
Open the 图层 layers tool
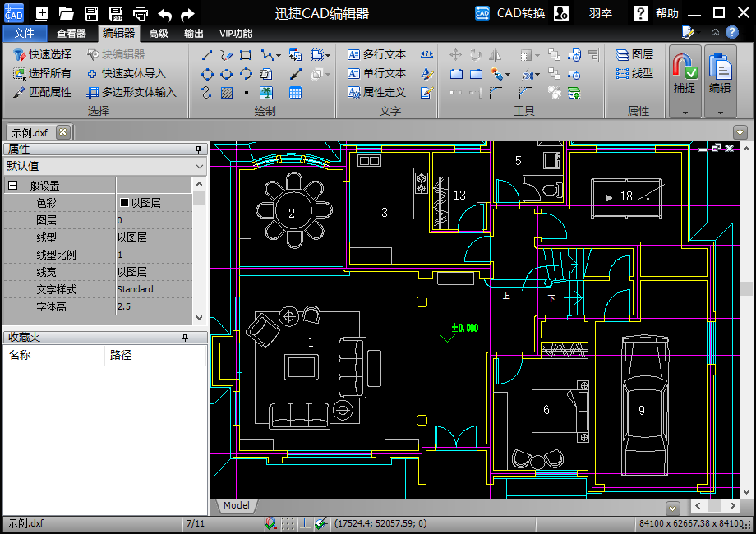[x=634, y=54]
